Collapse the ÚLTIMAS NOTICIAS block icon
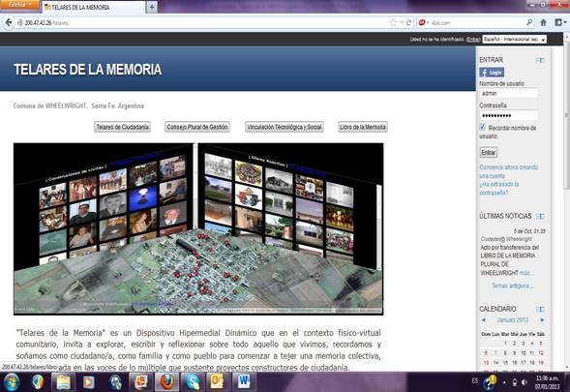The height and width of the screenshot is (392, 570). (540, 217)
